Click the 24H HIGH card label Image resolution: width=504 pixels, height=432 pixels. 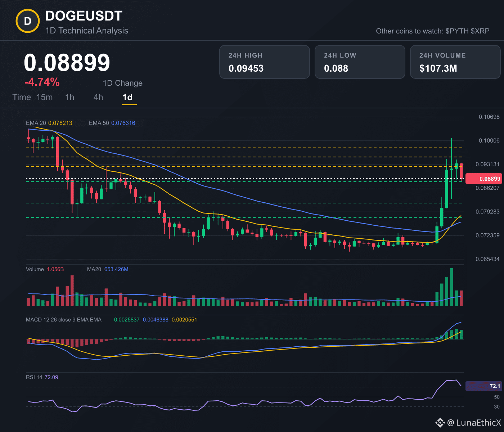pyautogui.click(x=246, y=55)
